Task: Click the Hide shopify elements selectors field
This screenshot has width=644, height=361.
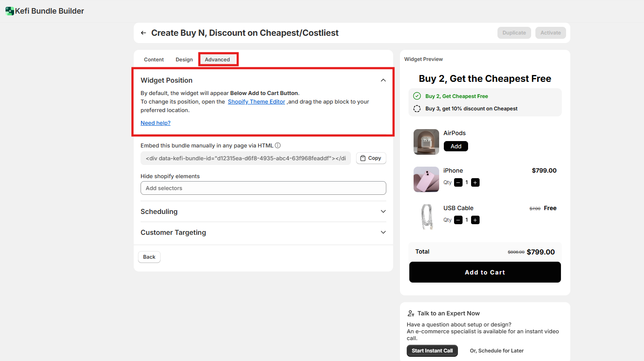Action: click(x=263, y=188)
